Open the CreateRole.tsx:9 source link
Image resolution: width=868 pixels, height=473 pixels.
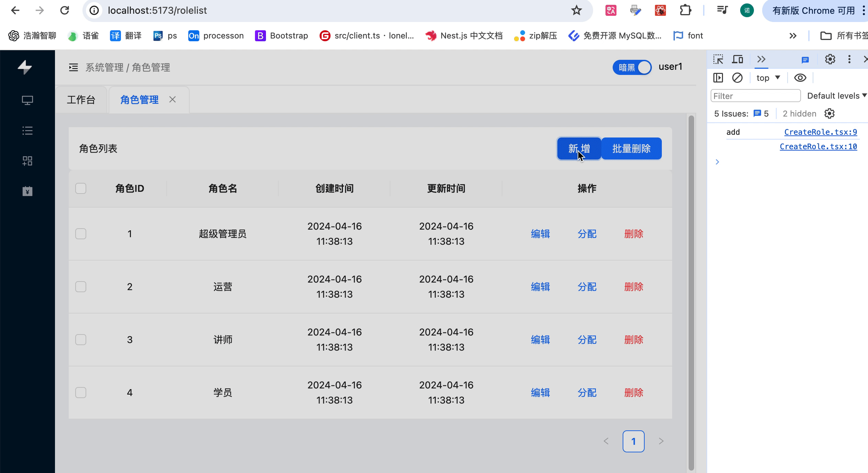click(820, 132)
